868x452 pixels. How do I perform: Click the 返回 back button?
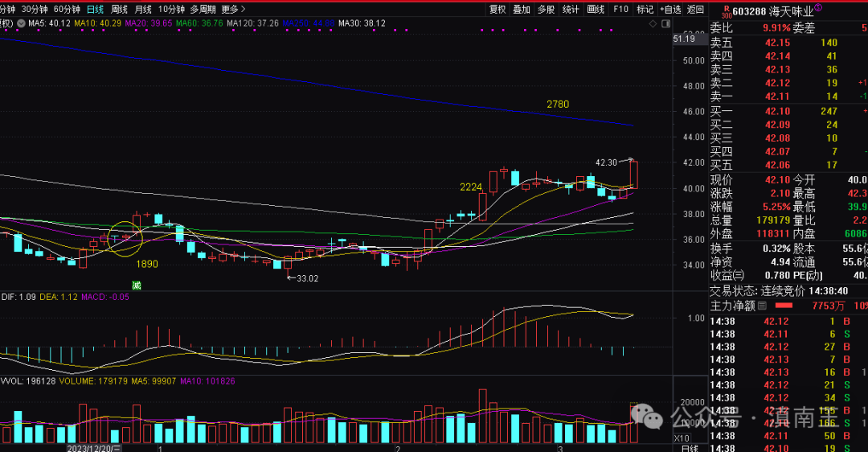(695, 10)
